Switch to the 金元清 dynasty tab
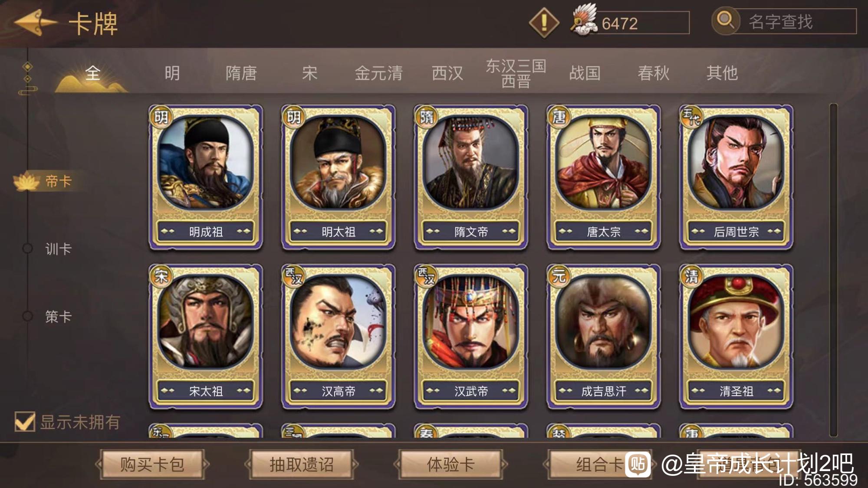 (378, 73)
